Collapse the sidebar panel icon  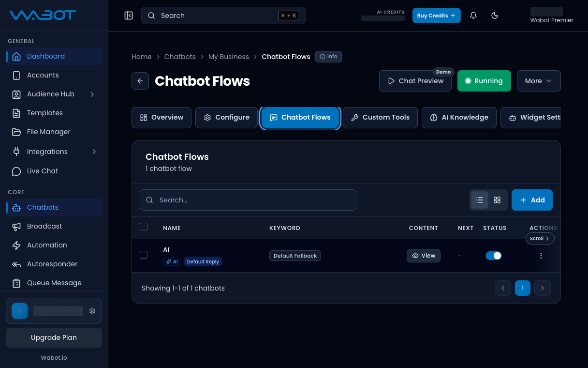point(129,15)
